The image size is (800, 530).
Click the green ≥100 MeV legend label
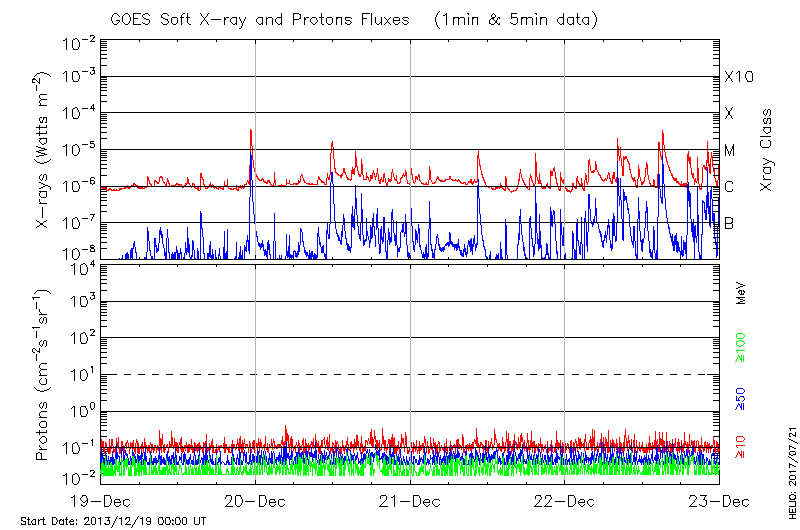[741, 347]
